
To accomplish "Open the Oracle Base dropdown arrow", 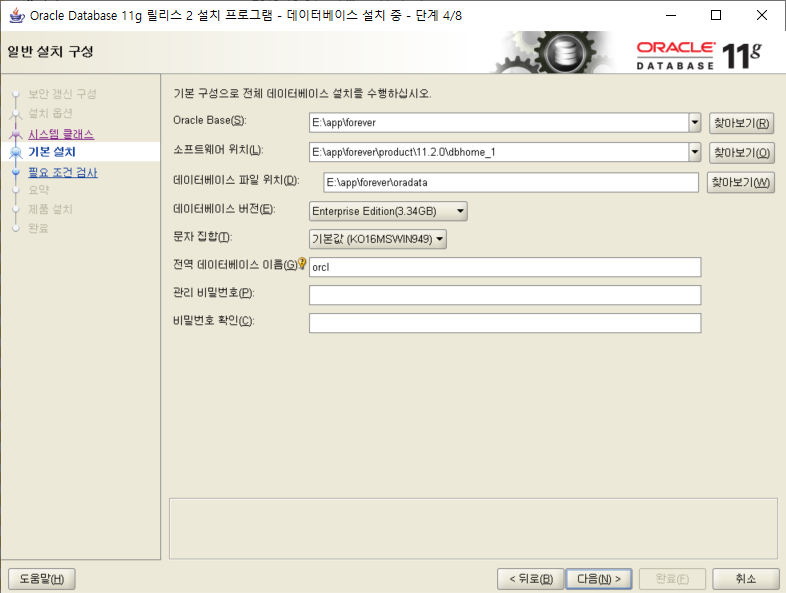I will tap(694, 122).
